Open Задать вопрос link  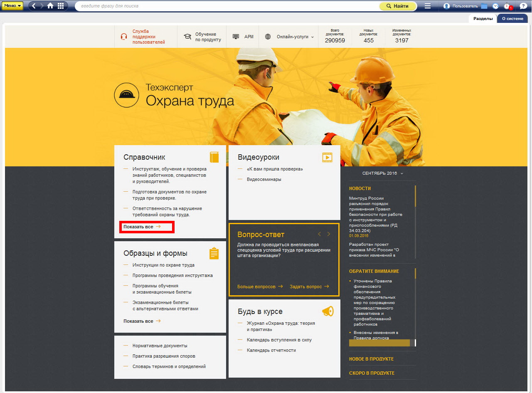coord(309,287)
